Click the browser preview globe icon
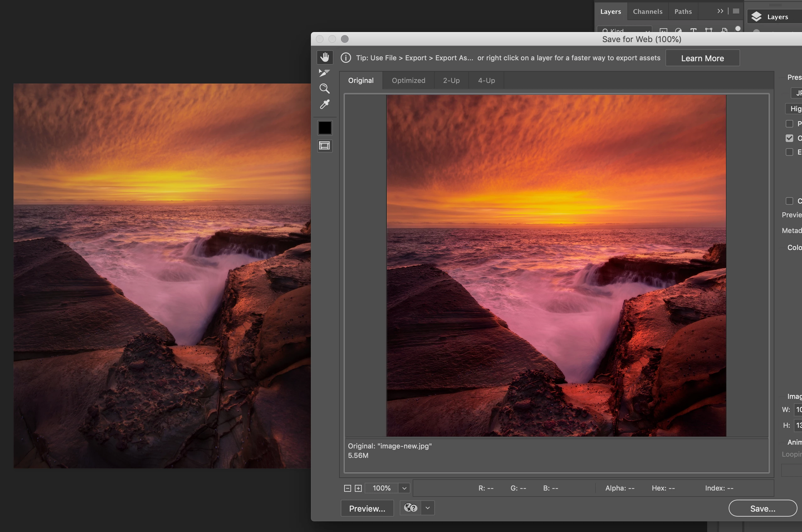The height and width of the screenshot is (532, 802). coord(410,508)
